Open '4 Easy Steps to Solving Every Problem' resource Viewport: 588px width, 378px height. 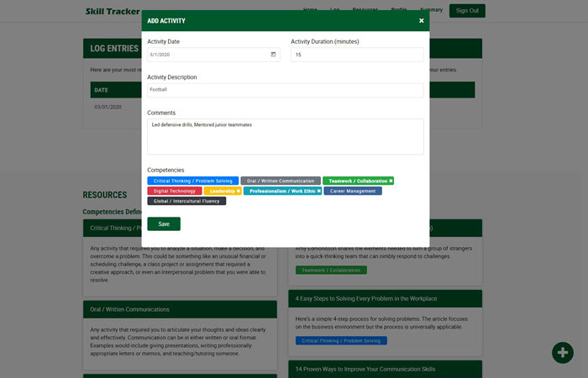(x=366, y=298)
